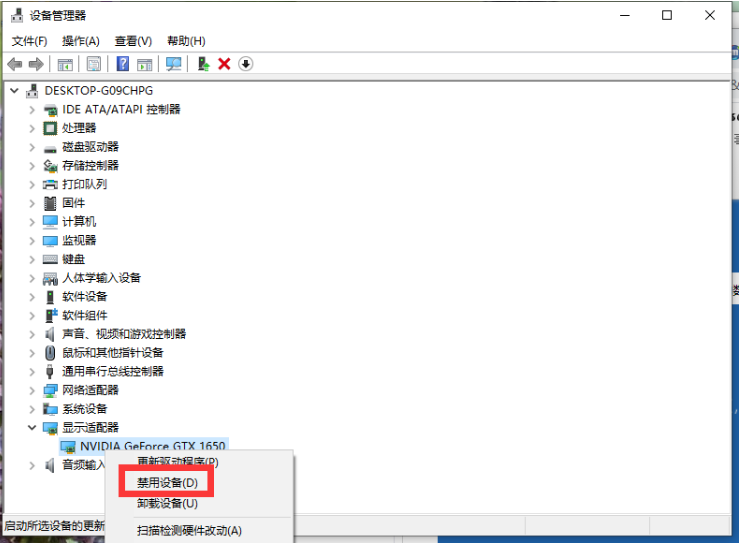Collapse the 显示适配器 category

pyautogui.click(x=32, y=427)
